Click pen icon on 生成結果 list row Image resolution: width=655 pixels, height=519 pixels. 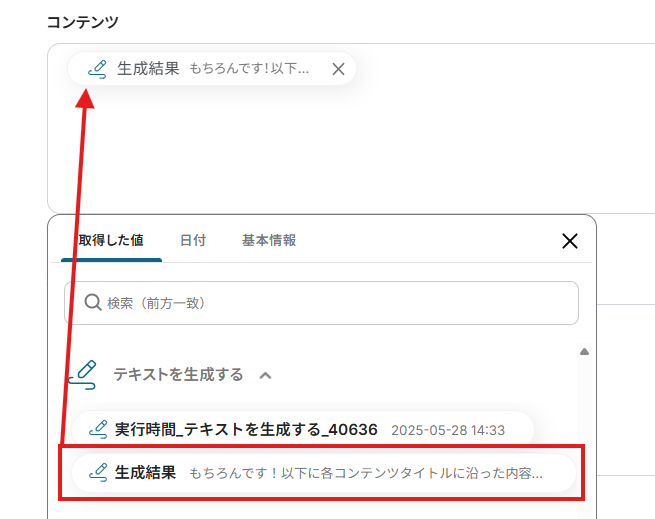(99, 473)
